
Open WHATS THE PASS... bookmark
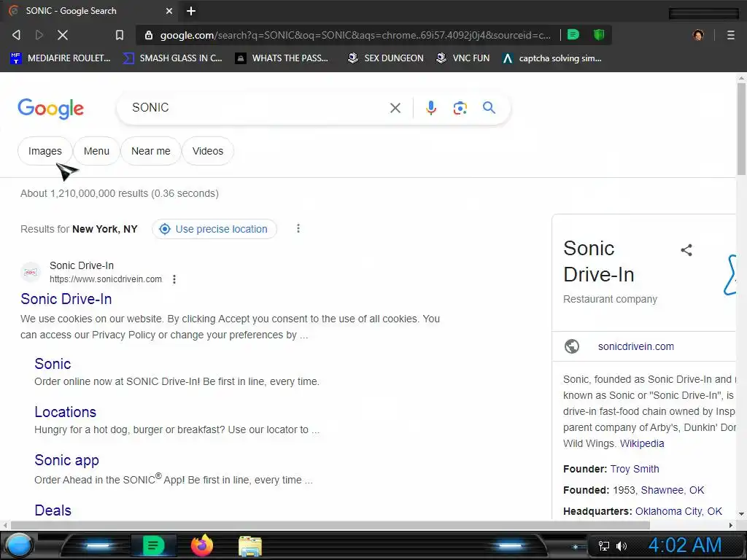click(282, 58)
